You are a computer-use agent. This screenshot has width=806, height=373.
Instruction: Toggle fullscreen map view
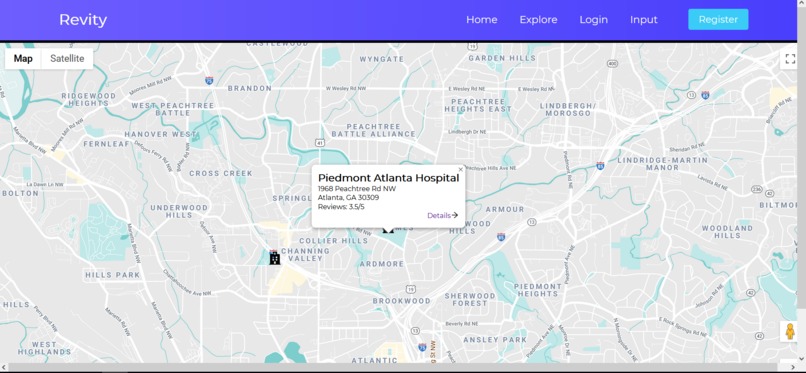coord(790,59)
